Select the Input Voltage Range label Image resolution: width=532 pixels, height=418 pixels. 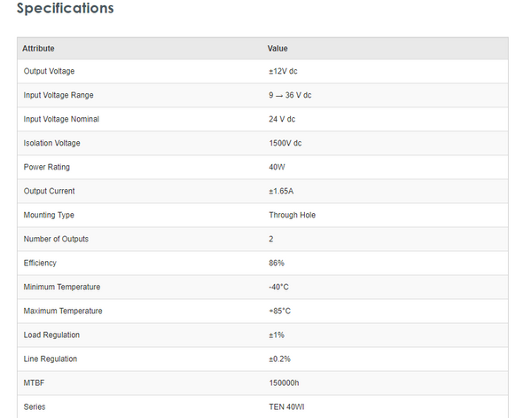coord(59,95)
